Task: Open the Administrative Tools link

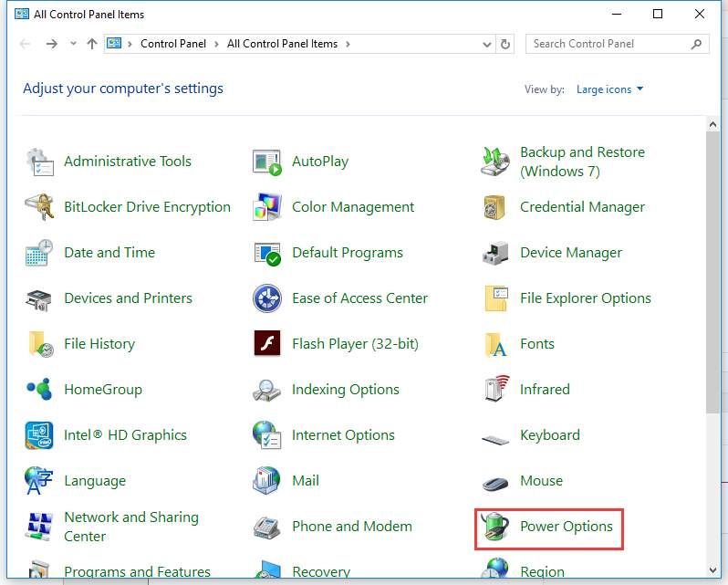Action: tap(128, 162)
